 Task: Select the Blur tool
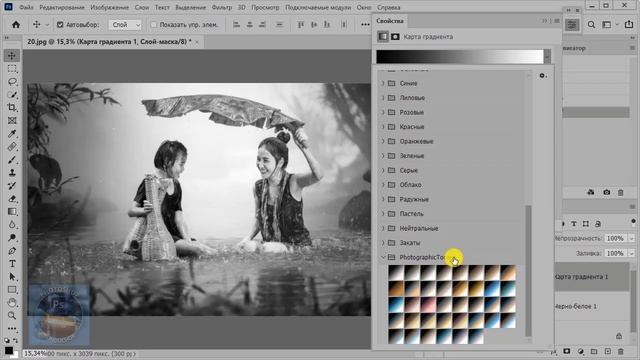12,224
